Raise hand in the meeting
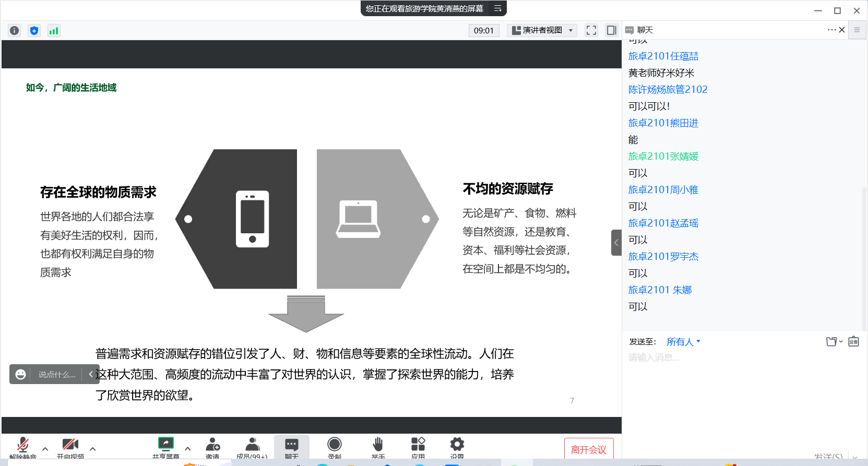868x466 pixels. pos(378,445)
